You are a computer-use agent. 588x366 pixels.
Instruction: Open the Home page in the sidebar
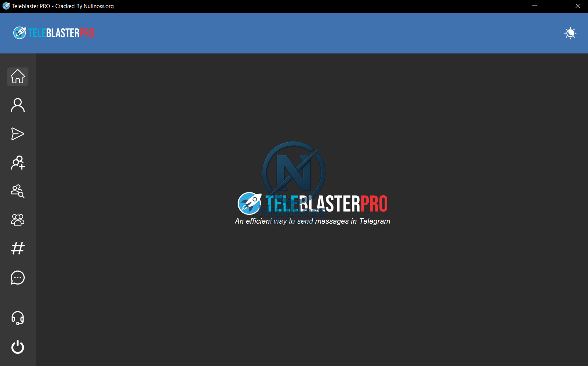click(x=18, y=77)
